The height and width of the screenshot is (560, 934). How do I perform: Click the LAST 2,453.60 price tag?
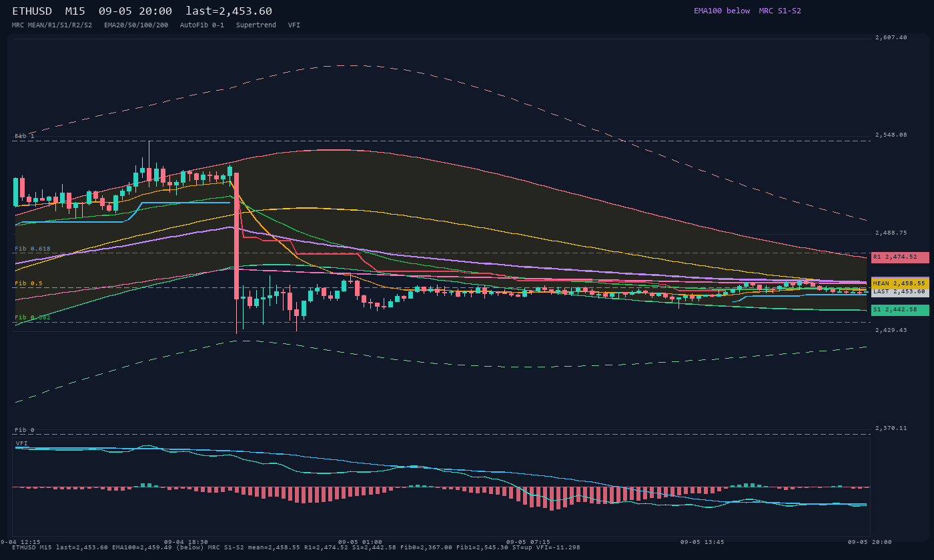click(x=900, y=291)
